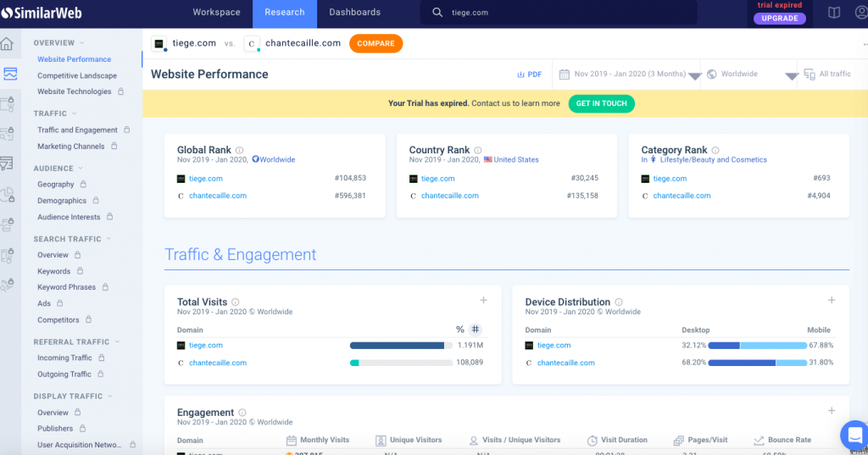868x455 pixels.
Task: Open the Dashboards tab
Action: (x=355, y=12)
